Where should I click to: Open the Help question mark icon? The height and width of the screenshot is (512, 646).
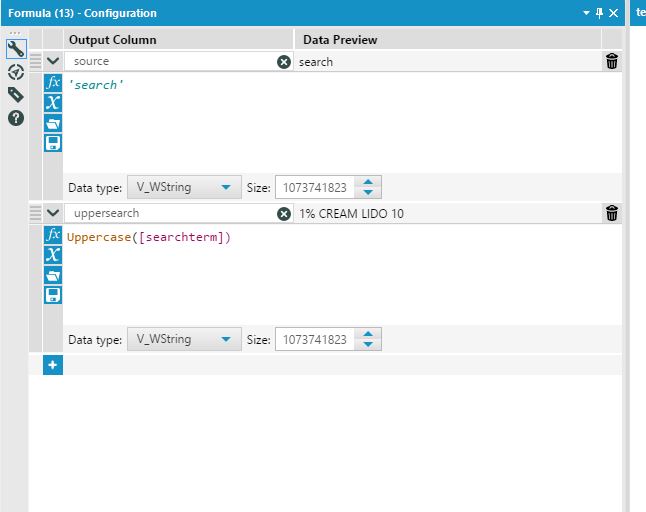coord(15,118)
